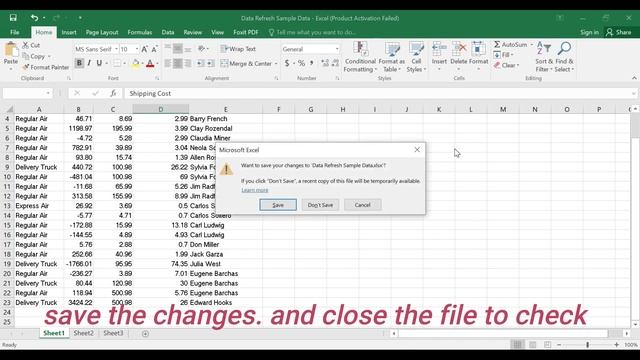Click Increase Font Size icon

144,49
